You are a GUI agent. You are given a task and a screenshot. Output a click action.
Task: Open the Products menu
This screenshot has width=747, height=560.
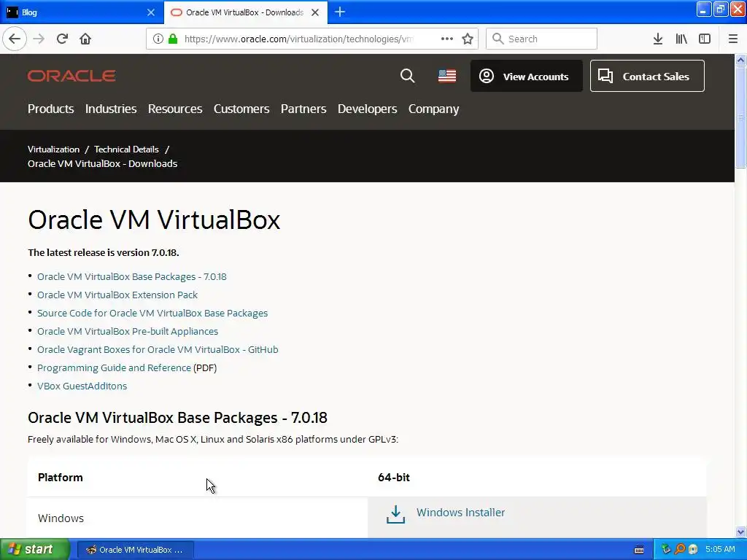click(50, 109)
